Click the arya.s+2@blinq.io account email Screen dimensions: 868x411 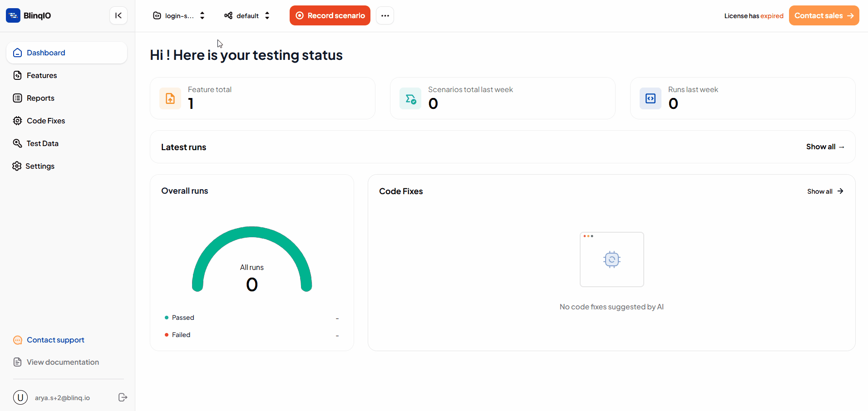[x=62, y=398]
